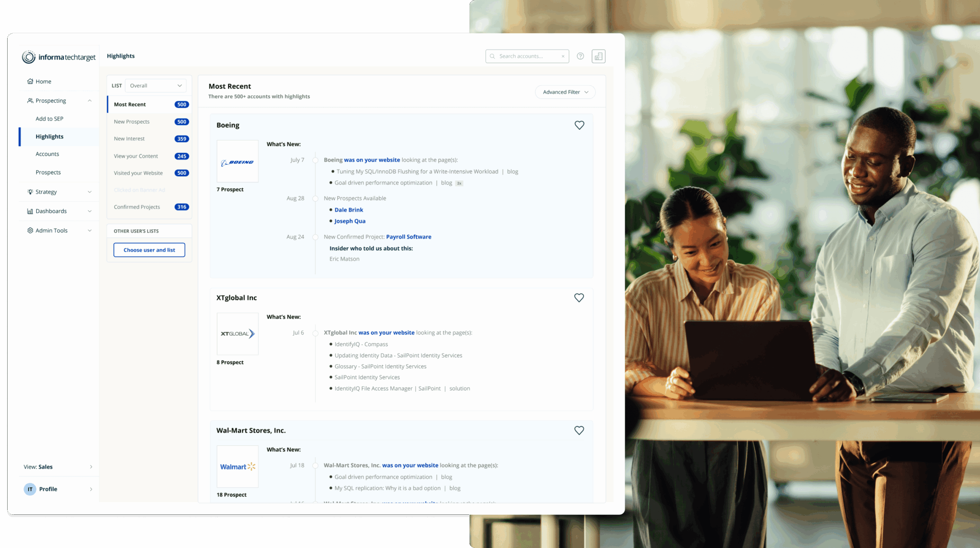Viewport: 980px width, 548px height.
Task: Click the Strategy lightbulb icon
Action: [30, 192]
